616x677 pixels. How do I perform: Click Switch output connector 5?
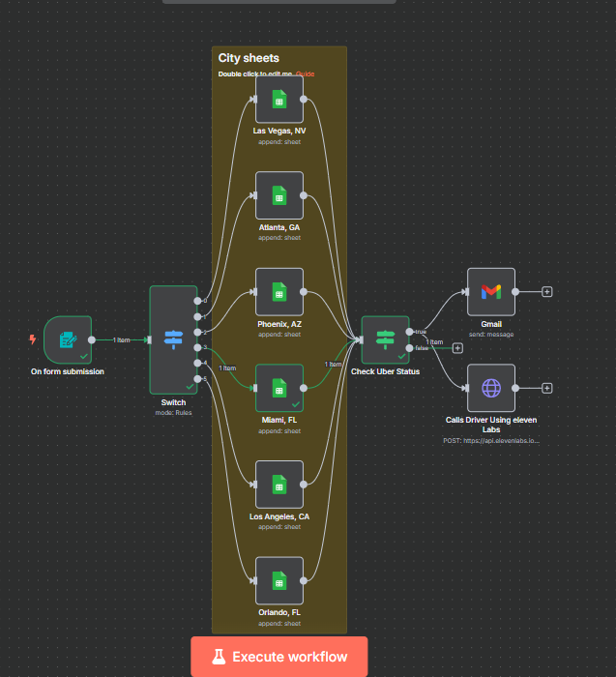click(197, 379)
